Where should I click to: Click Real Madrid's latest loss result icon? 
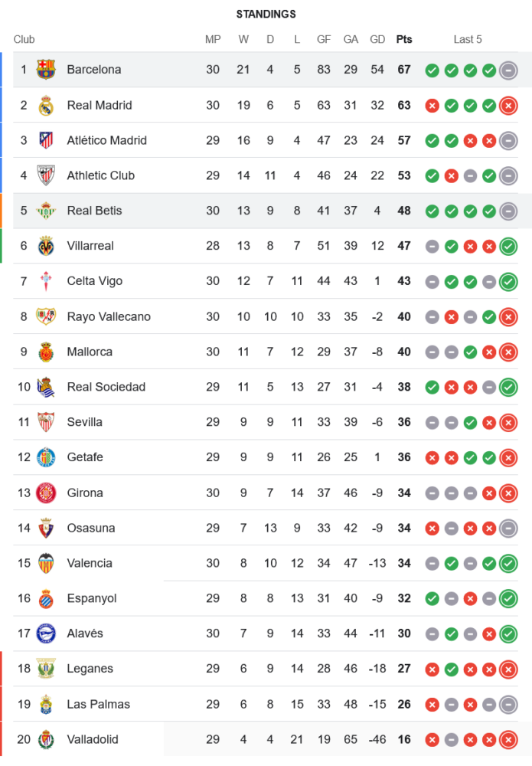tap(508, 106)
